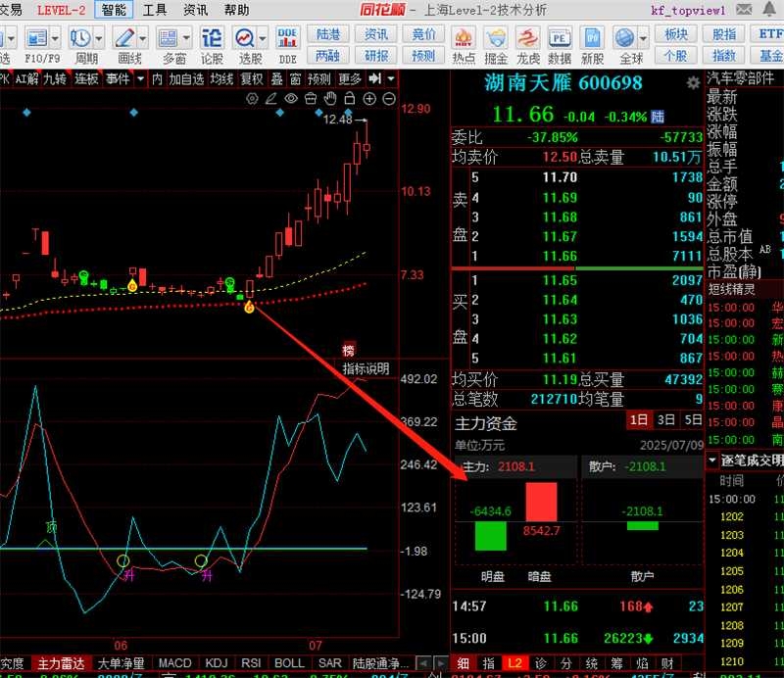Click the 掘金 toolbar icon
Screen dimensions: 784x678
pyautogui.click(x=496, y=38)
